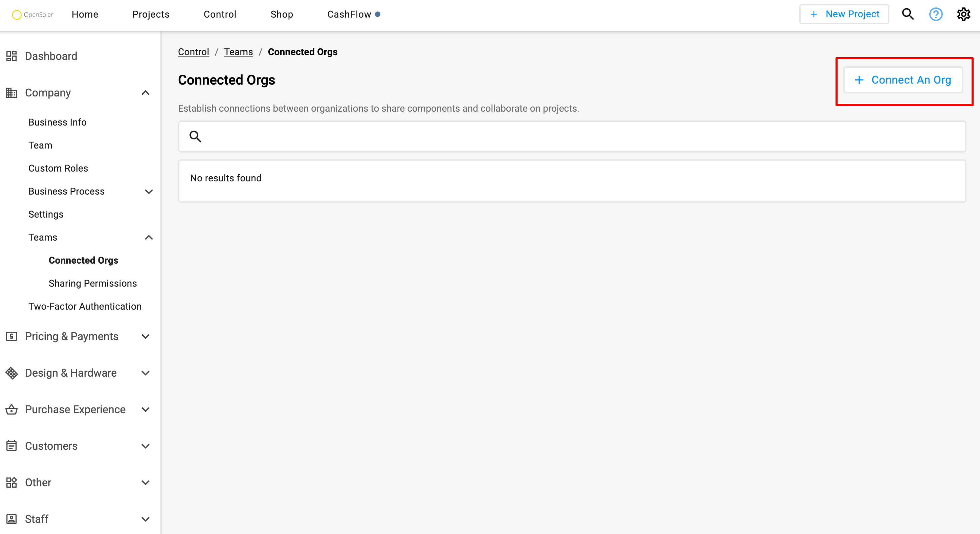
Task: Open Sharing Permissions in the sidebar
Action: pyautogui.click(x=92, y=283)
